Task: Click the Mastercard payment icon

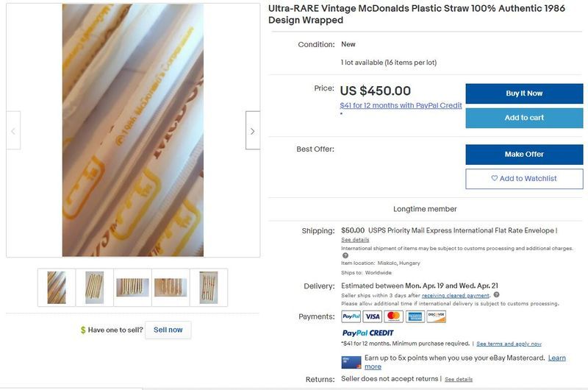Action: 393,316
